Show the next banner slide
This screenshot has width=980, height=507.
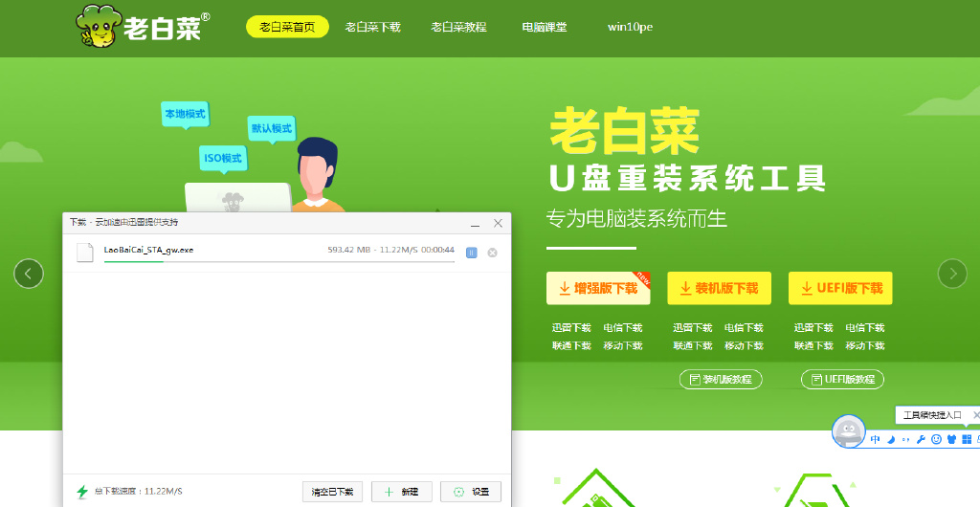click(x=952, y=274)
